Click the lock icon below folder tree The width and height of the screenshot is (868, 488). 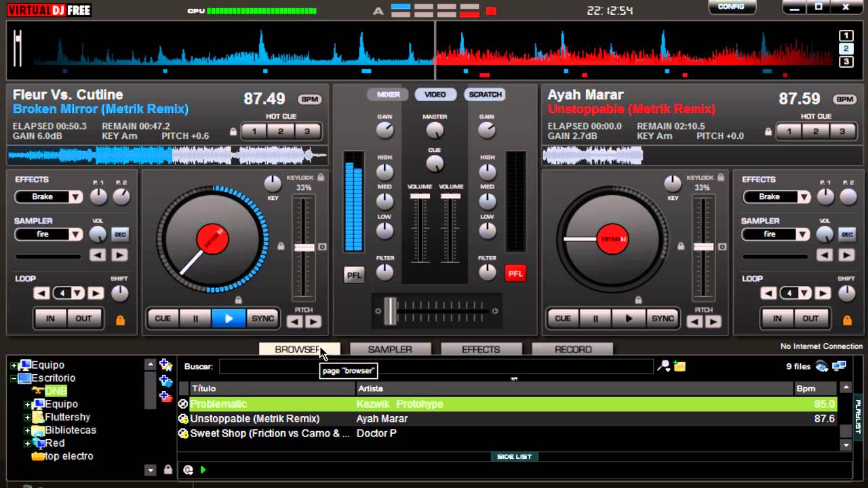pos(167,470)
